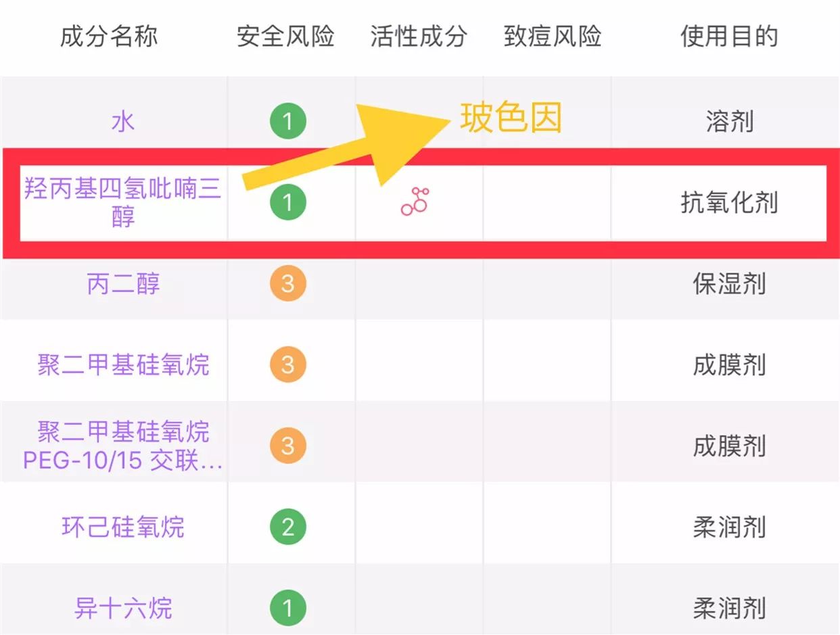Click the 安全风险 column header

286,37
